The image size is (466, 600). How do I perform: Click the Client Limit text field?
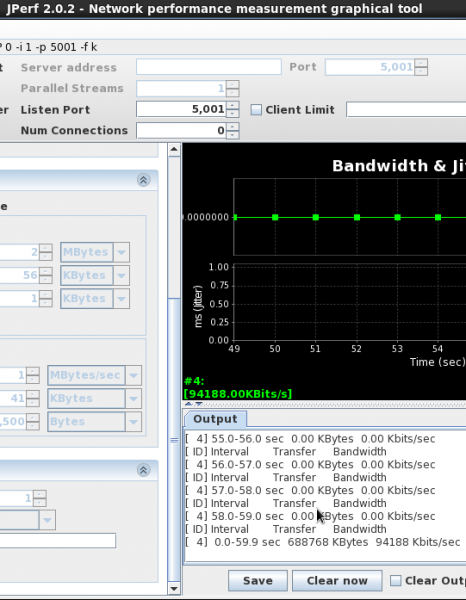[406, 110]
